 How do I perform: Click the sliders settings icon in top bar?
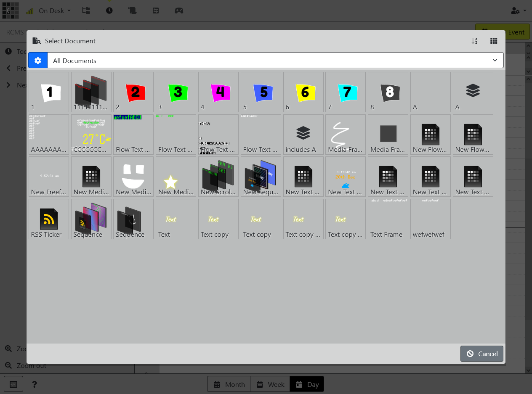(x=156, y=11)
